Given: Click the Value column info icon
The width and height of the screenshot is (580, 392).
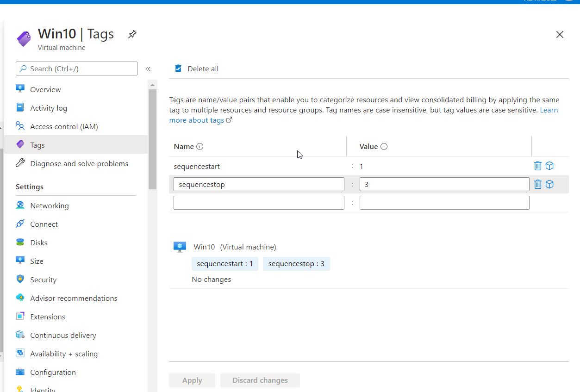Looking at the screenshot, I should point(384,147).
